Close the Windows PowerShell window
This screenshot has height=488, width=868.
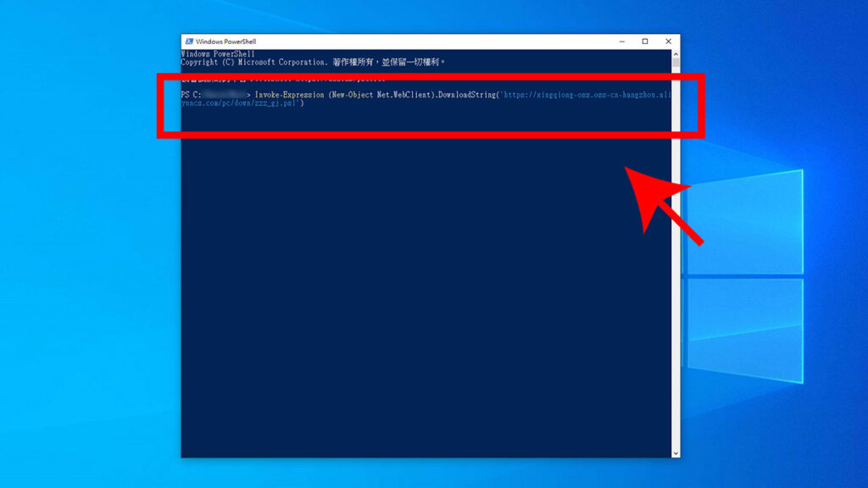(x=668, y=42)
